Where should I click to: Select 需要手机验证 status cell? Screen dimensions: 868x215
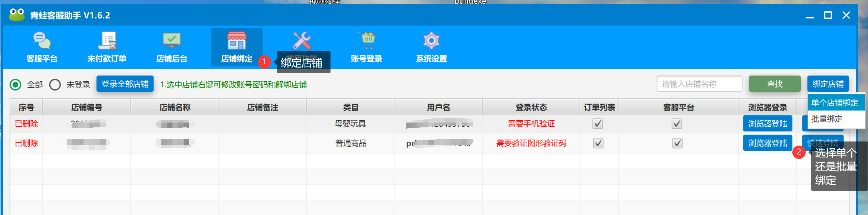(531, 124)
